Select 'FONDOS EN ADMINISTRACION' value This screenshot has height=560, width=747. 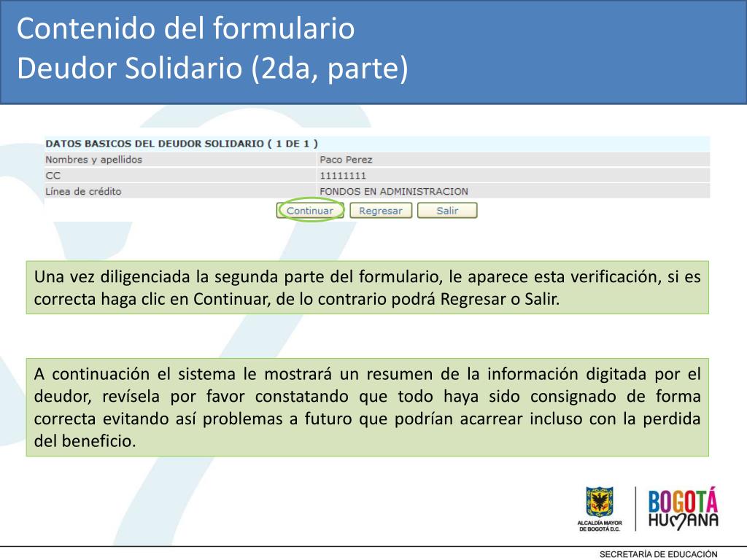coord(393,192)
